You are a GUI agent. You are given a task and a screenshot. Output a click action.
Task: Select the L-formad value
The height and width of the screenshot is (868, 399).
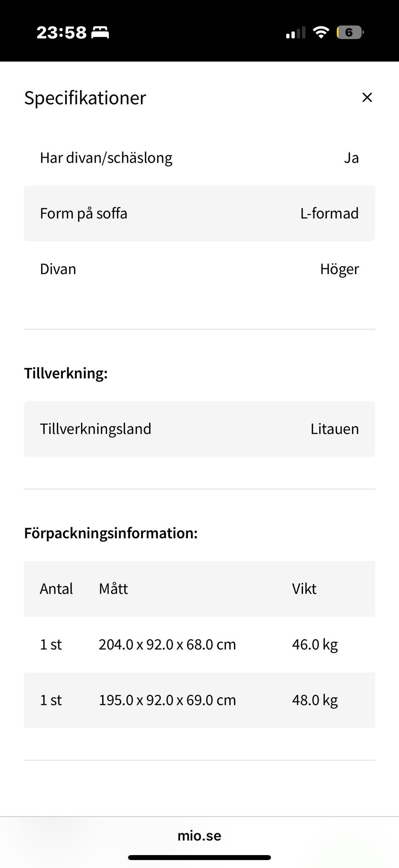tap(329, 213)
